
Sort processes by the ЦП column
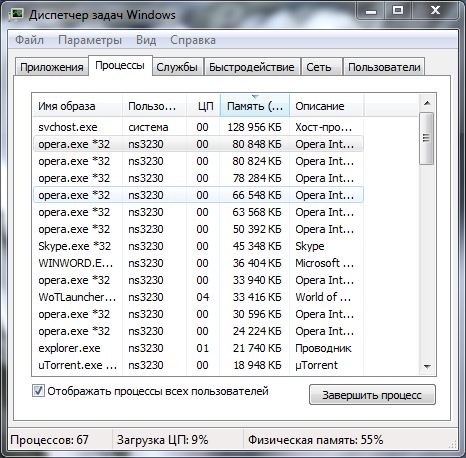[x=204, y=106]
